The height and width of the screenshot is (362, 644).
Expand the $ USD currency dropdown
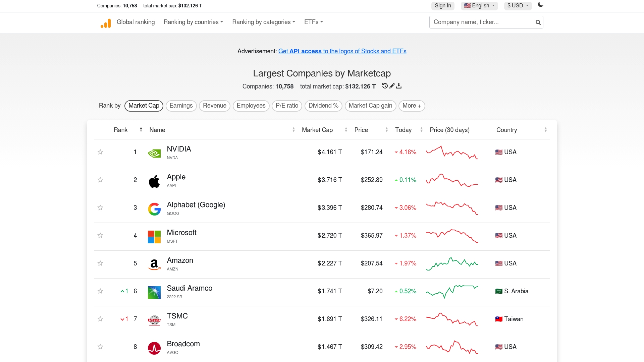coord(518,6)
